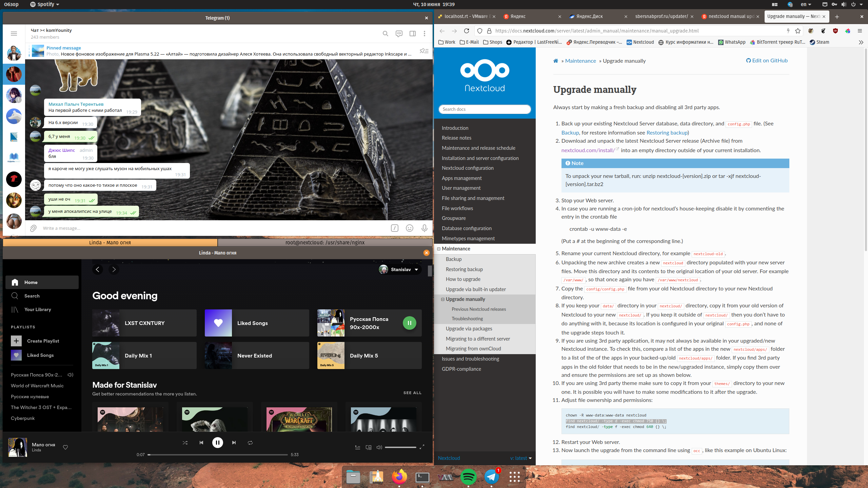
Task: Focus the Write a message field
Action: pos(214,228)
